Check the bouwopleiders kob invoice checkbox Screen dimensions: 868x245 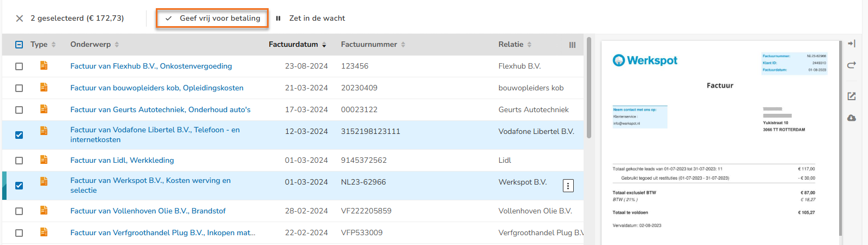pyautogui.click(x=19, y=88)
